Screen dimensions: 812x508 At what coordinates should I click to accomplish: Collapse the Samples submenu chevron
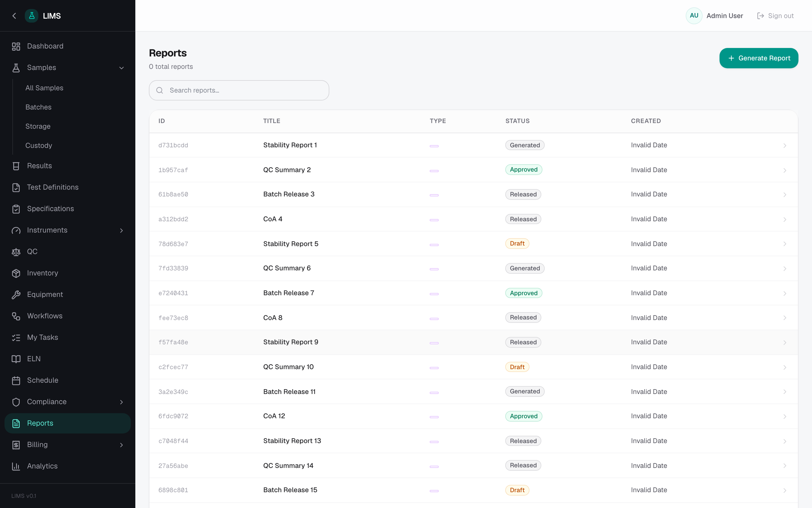click(x=122, y=68)
